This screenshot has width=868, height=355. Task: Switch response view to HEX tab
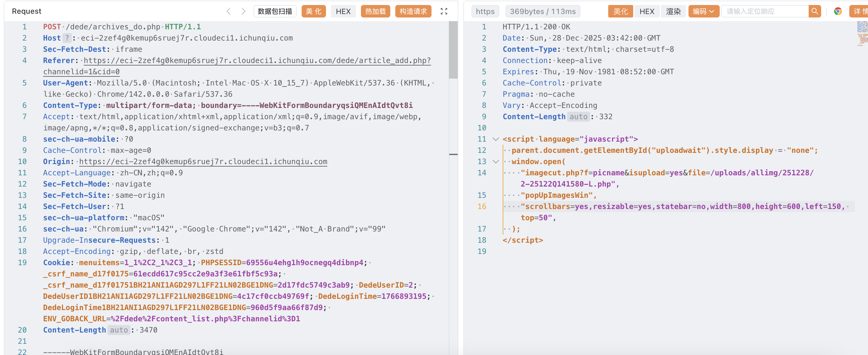[647, 12]
